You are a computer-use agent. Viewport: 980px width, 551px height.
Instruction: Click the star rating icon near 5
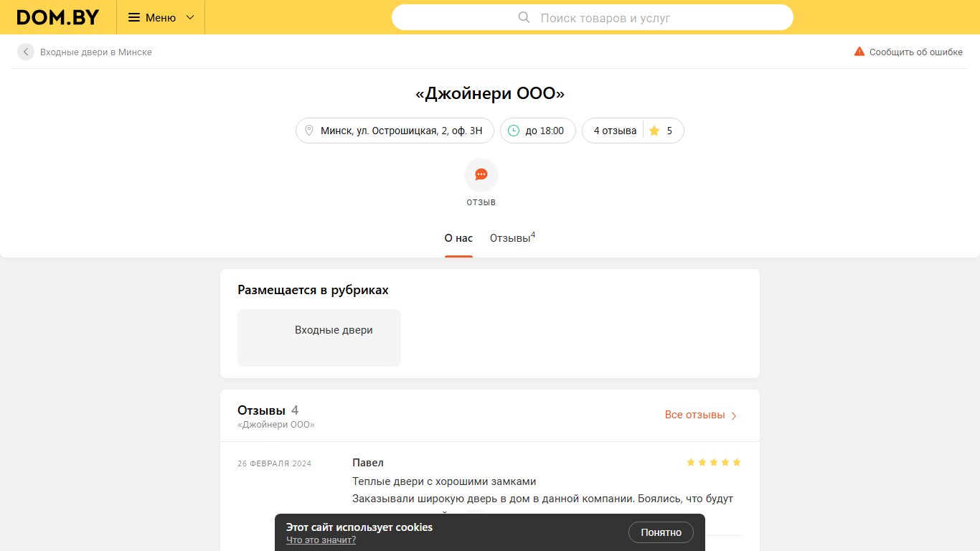(x=654, y=131)
